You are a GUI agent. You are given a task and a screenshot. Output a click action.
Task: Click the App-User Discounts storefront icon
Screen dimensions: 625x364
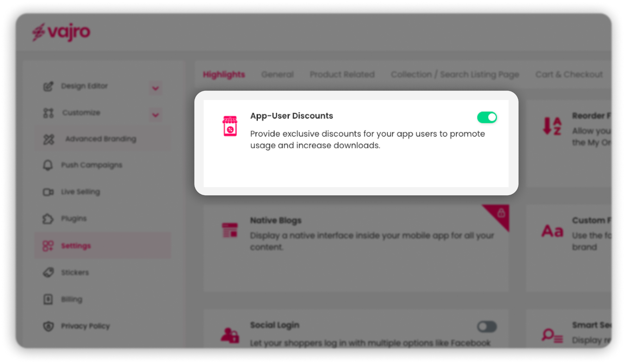[230, 126]
